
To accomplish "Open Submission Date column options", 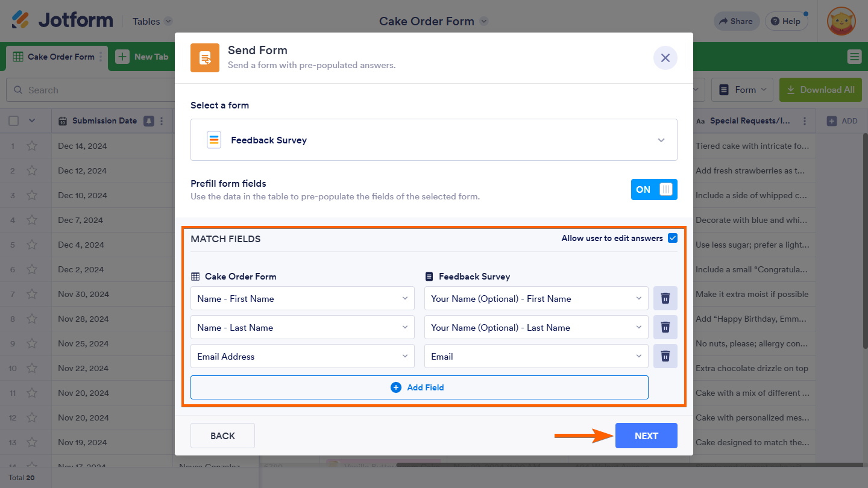I will pyautogui.click(x=161, y=121).
